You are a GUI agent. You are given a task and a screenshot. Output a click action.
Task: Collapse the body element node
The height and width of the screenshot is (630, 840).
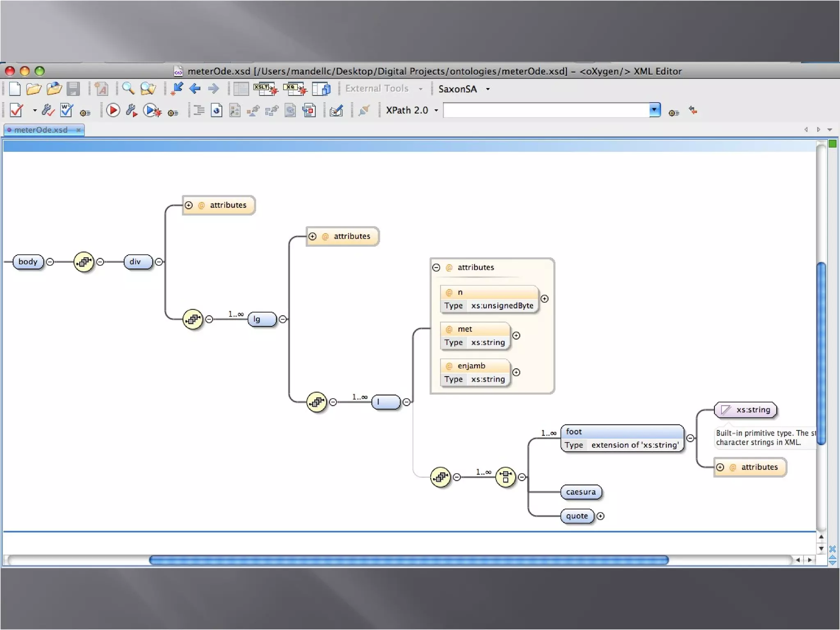click(50, 262)
